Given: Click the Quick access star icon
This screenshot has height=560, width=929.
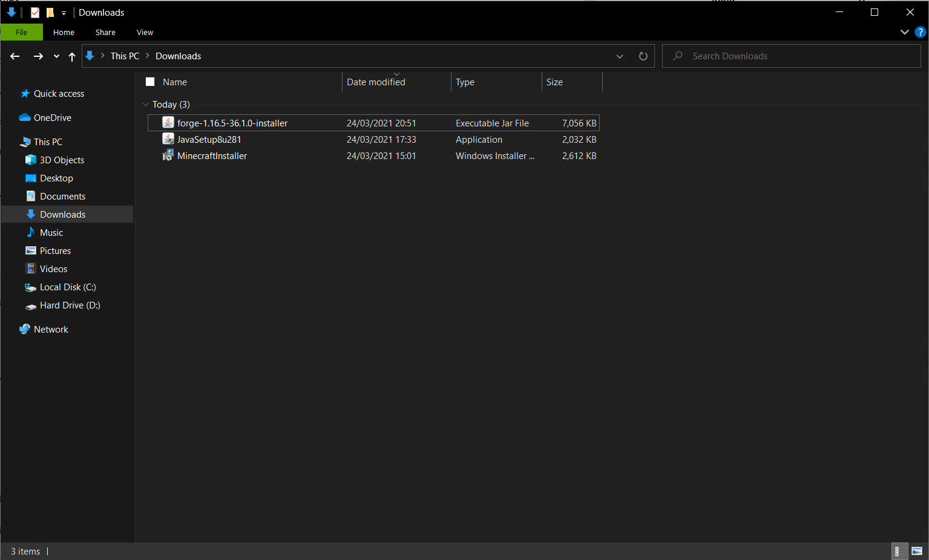Looking at the screenshot, I should click(25, 93).
